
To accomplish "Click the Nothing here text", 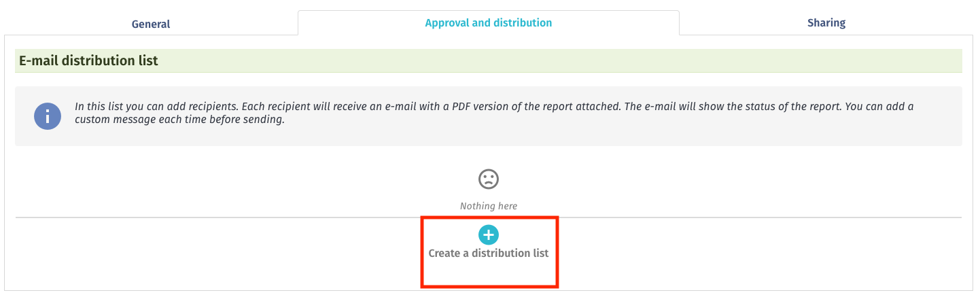I will pyautogui.click(x=489, y=206).
